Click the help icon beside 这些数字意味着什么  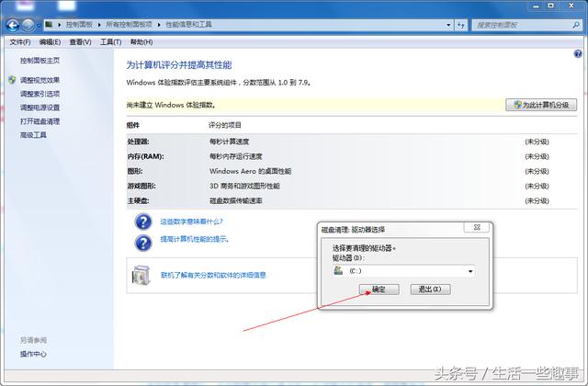tap(143, 221)
